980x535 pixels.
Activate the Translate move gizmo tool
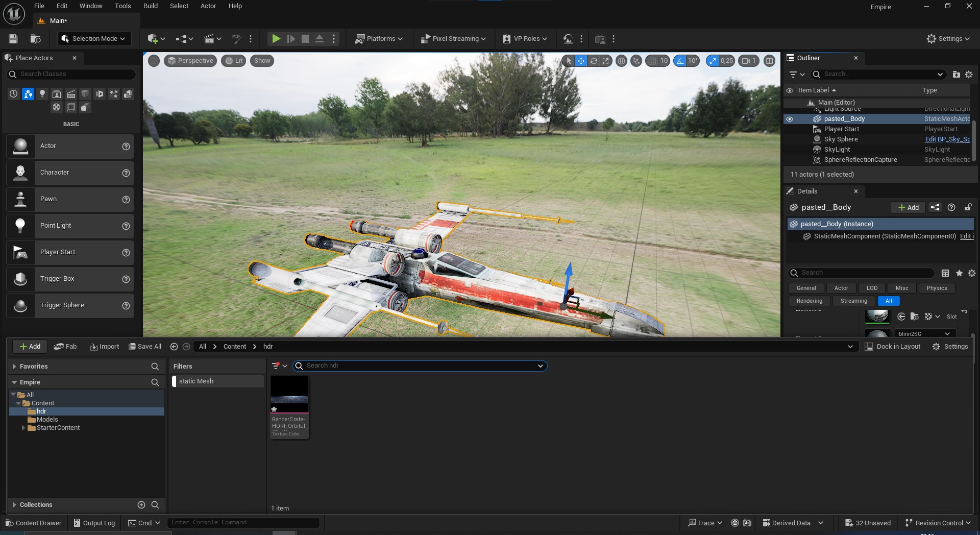point(581,61)
